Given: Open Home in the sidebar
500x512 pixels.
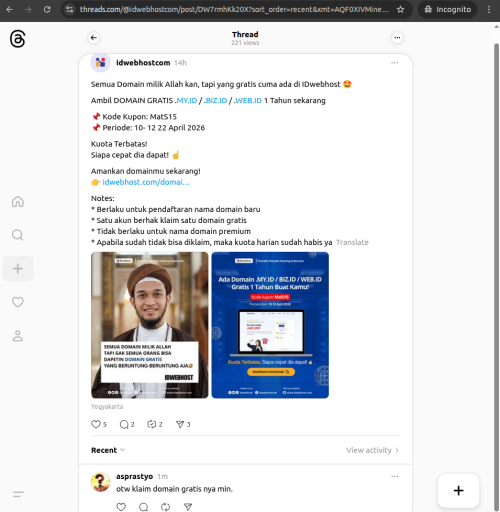Looking at the screenshot, I should (x=18, y=202).
